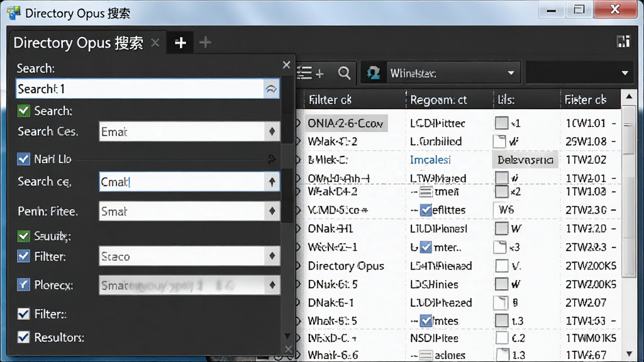Select the Directory Opus list row

(346, 266)
